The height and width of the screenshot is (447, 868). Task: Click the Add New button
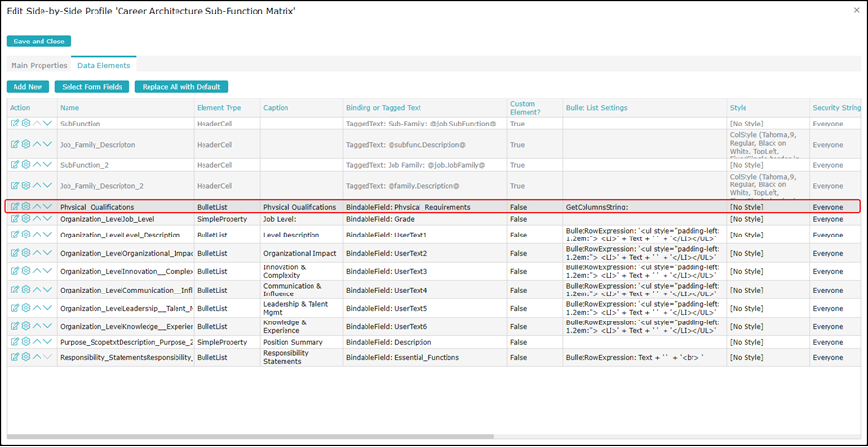click(x=29, y=87)
